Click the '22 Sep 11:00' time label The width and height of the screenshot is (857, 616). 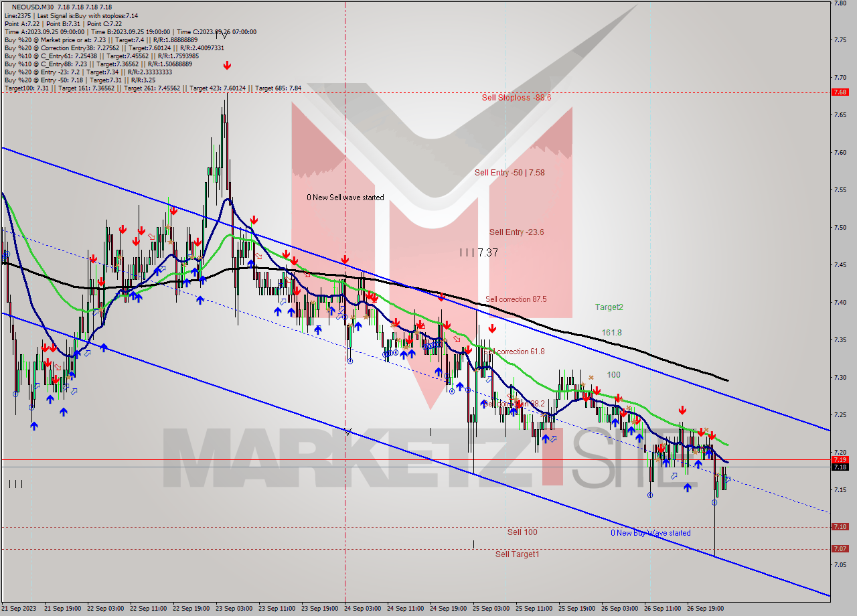(149, 609)
